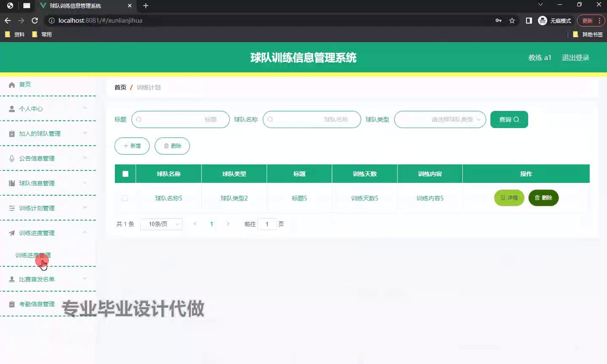
Task: Click 退出登录 to log out
Action: pyautogui.click(x=575, y=57)
